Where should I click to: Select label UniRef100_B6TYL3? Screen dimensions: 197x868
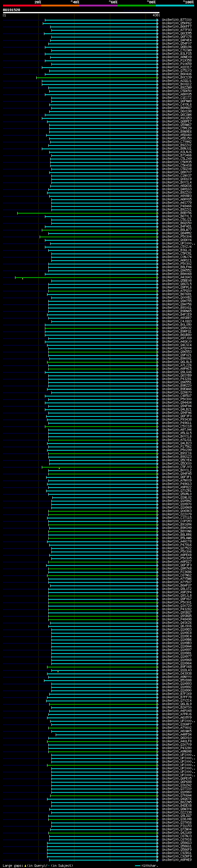click(x=177, y=216)
